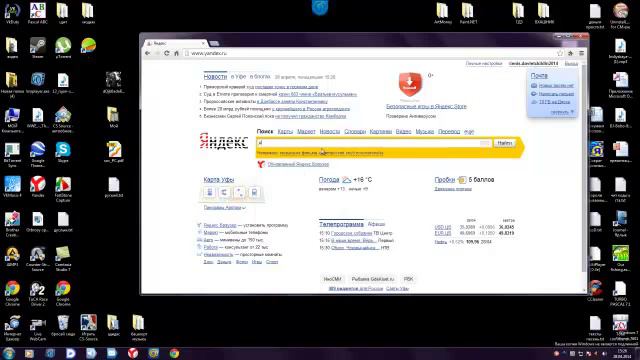Switch to the Новости news block tab
This screenshot has height=360, width=640.
click(x=215, y=76)
